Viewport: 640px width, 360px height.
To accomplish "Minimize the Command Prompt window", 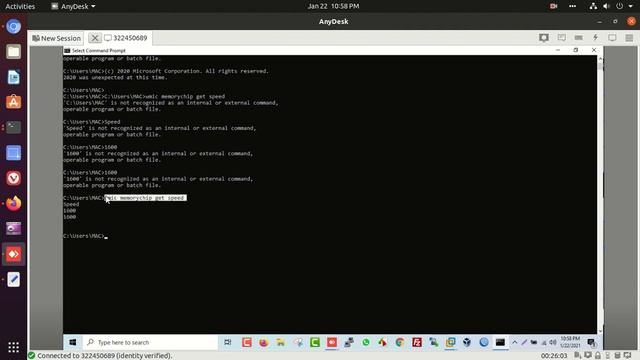I will (x=558, y=50).
